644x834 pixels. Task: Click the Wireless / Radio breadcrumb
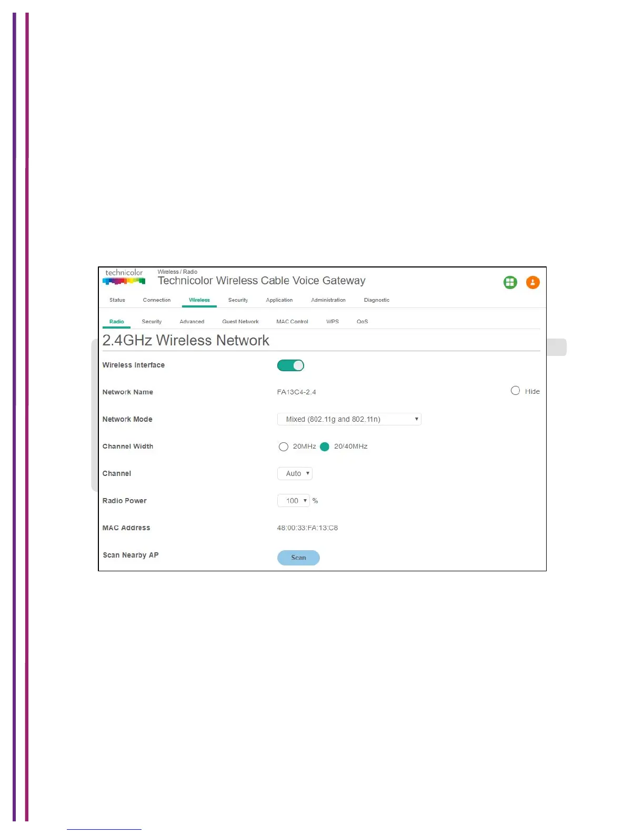point(177,272)
